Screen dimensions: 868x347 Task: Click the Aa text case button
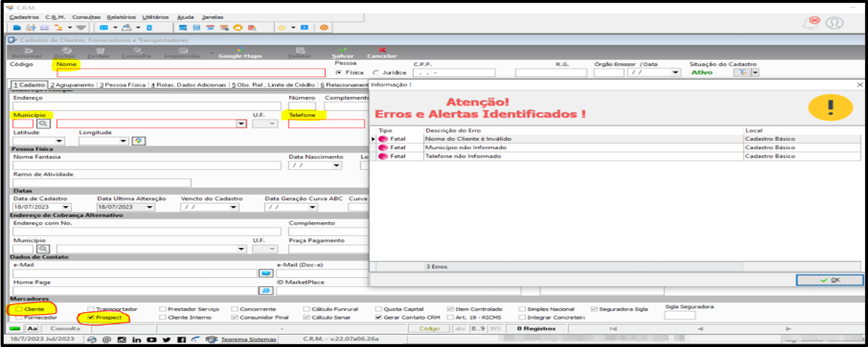(x=31, y=329)
